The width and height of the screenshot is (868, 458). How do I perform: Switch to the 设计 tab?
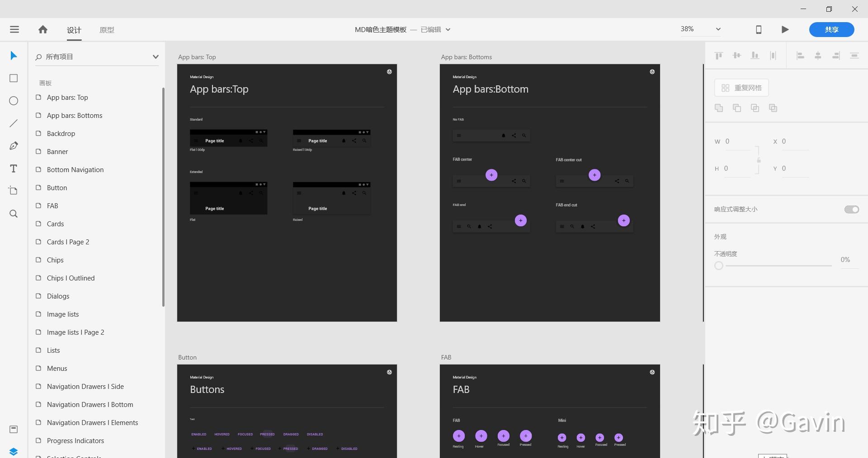coord(74,30)
